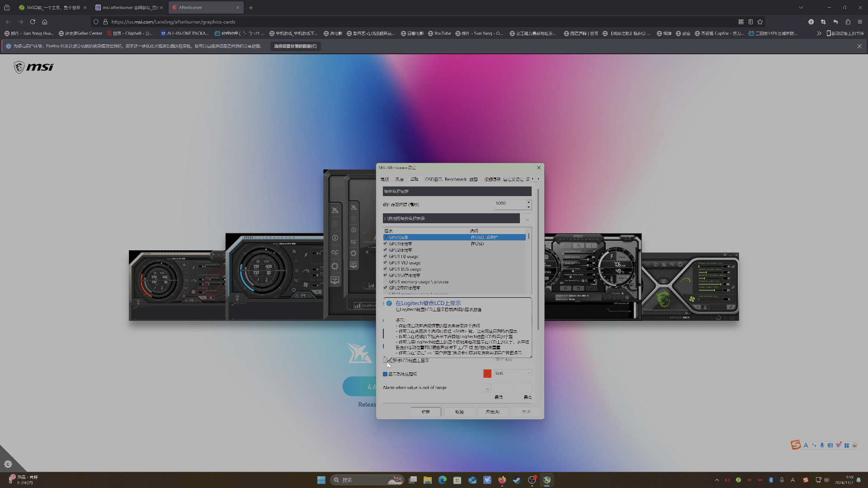Toggle the GPU1使用率 graph checkmark
Image resolution: width=868 pixels, height=488 pixels.
[385, 244]
